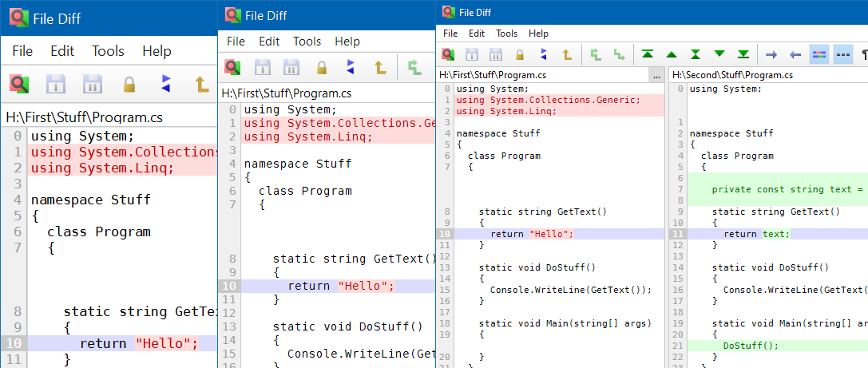
Task: Open Edit menu in middle window
Action: [x=270, y=42]
